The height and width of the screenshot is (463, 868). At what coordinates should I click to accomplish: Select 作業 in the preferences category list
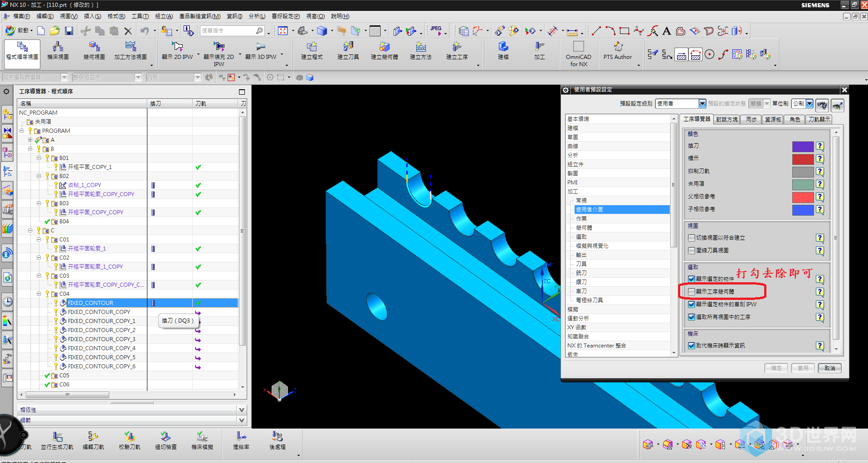tap(581, 219)
